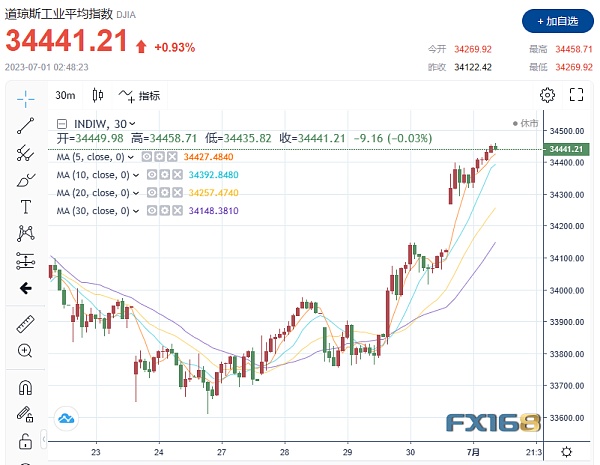Hide the MA 5 indicator via eye icon
The image size is (600, 465).
[x=147, y=157]
